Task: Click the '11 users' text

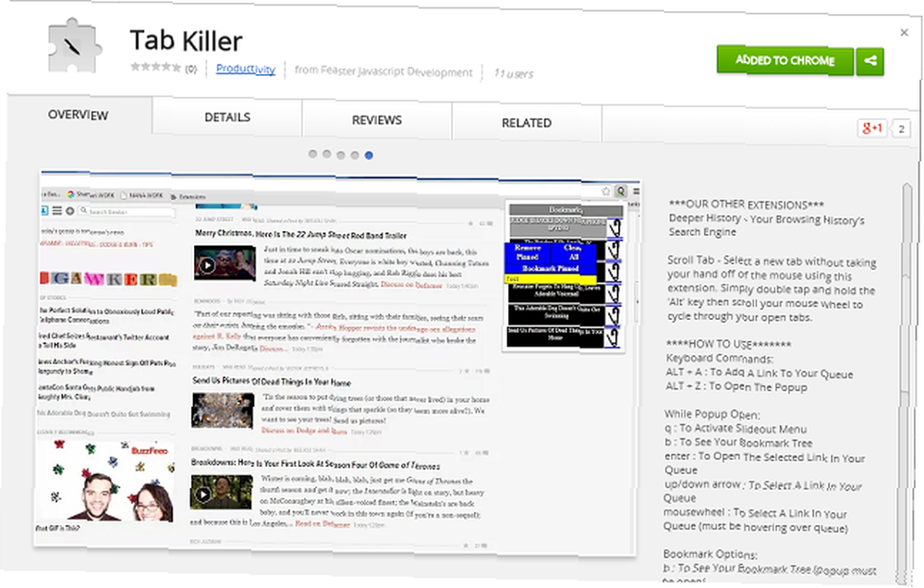Action: coord(513,74)
